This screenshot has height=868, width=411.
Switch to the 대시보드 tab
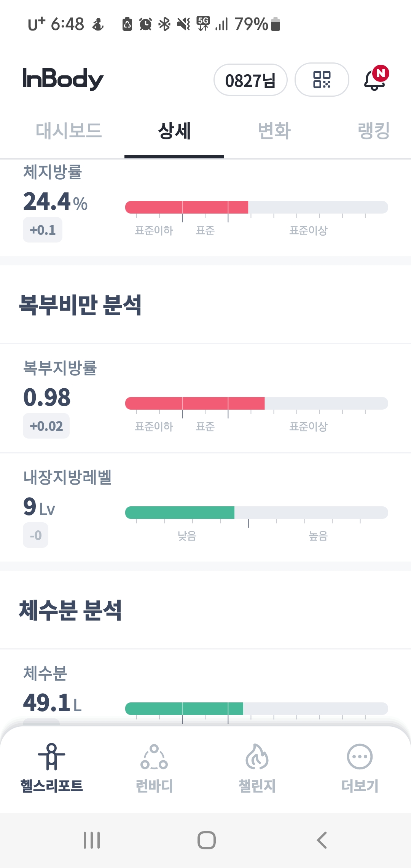tap(68, 131)
